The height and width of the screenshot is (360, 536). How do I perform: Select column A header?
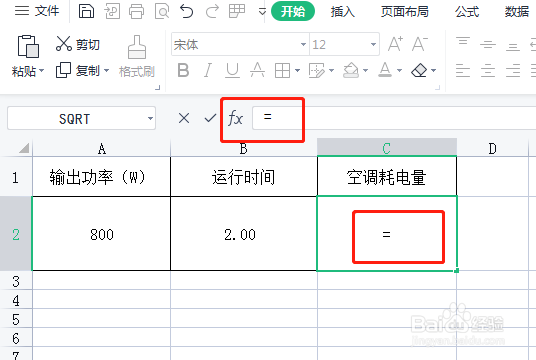102,148
